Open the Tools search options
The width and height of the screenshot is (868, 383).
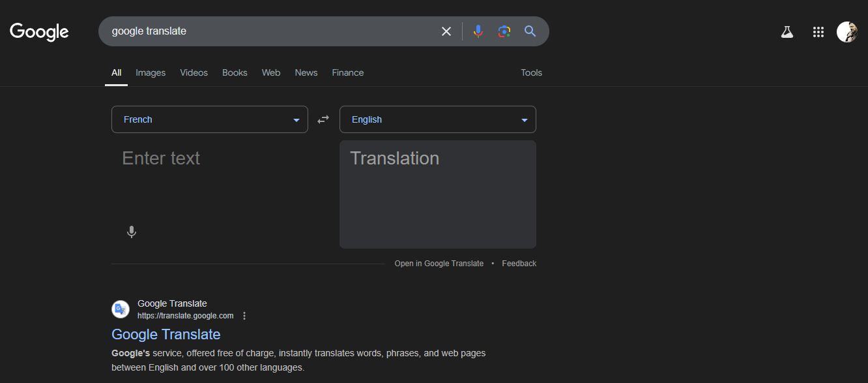(x=531, y=72)
